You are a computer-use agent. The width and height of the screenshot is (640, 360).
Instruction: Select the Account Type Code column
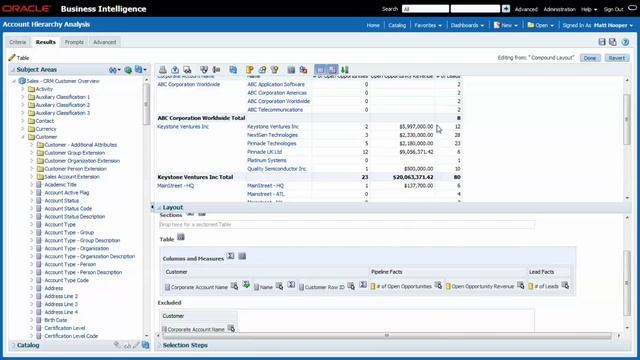click(x=67, y=280)
